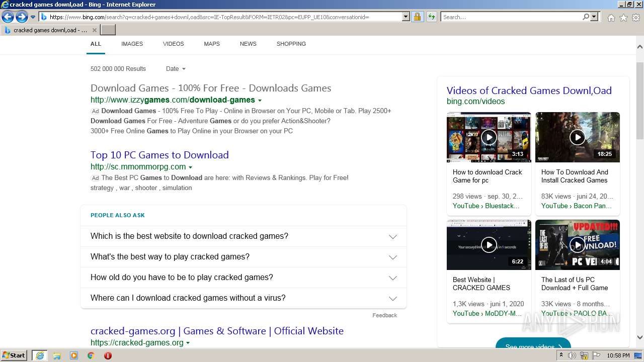Expand the address bar autocomplete dropdown

click(406, 17)
